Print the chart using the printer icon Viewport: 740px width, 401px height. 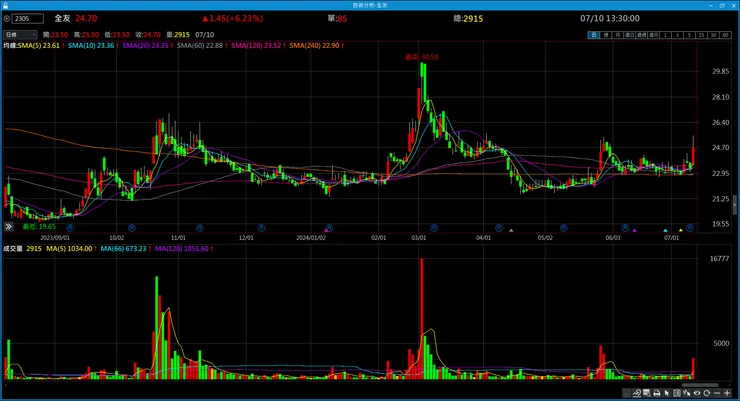(x=656, y=393)
